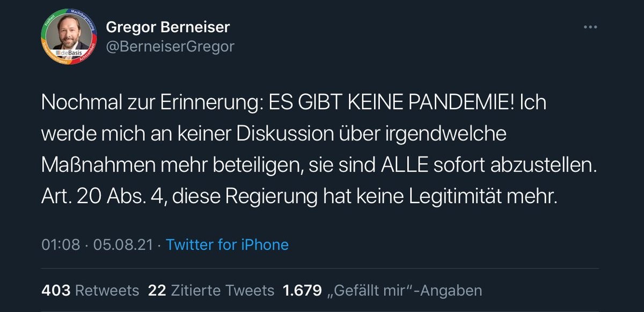Viewport: 644px width, 312px height.
Task: Click the red Achtsamkeit segment on avatar ring
Action: 89,50
